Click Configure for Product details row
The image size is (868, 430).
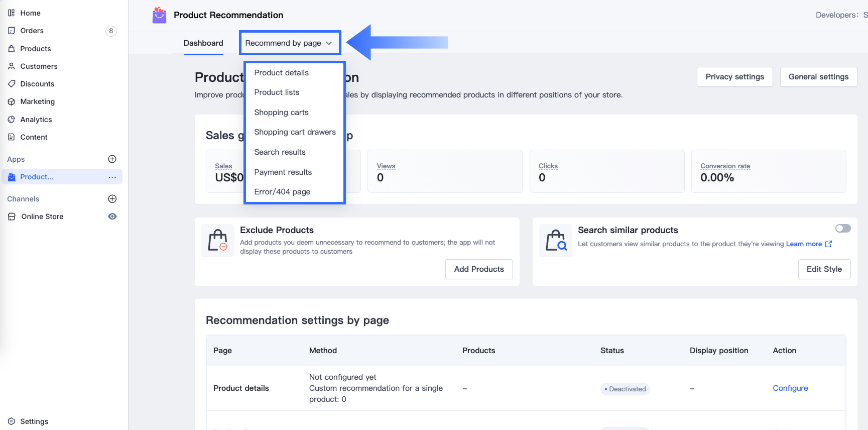point(790,388)
